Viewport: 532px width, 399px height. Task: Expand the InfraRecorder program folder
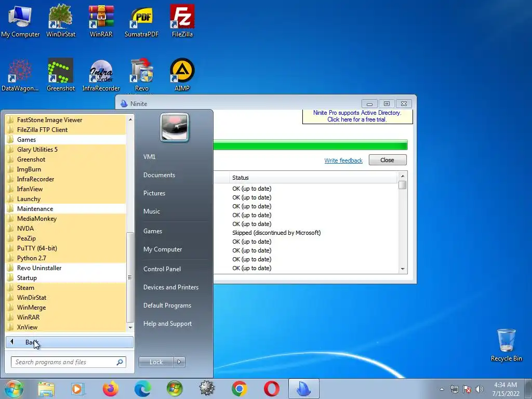[x=66, y=179]
